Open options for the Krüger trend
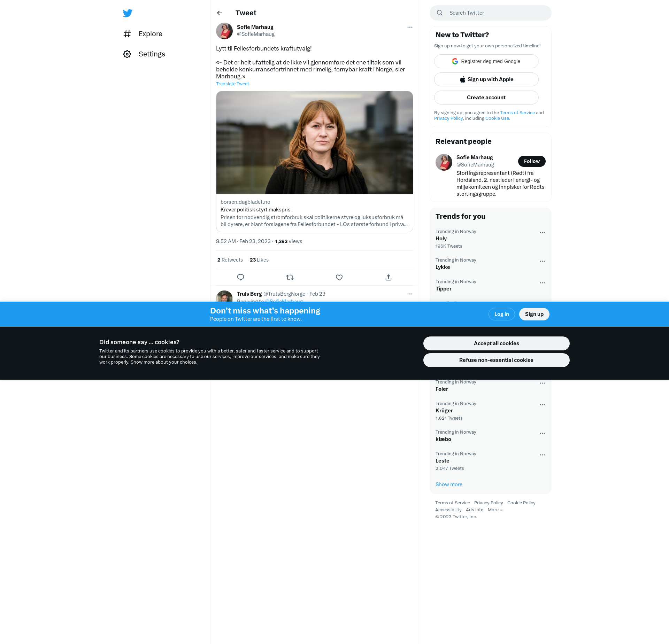669x644 pixels. coord(542,405)
